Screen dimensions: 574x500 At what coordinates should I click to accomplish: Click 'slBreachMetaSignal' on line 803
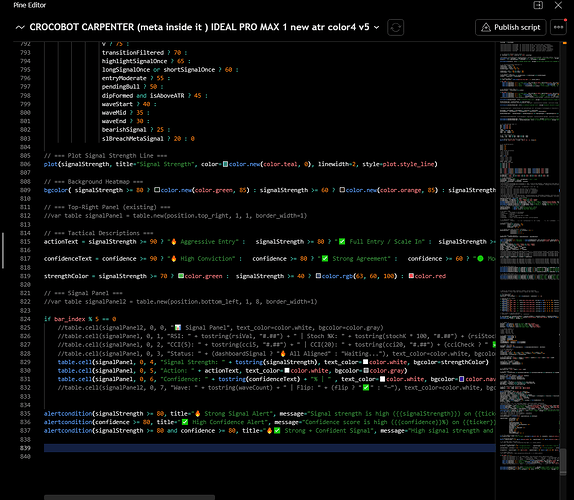tap(133, 138)
